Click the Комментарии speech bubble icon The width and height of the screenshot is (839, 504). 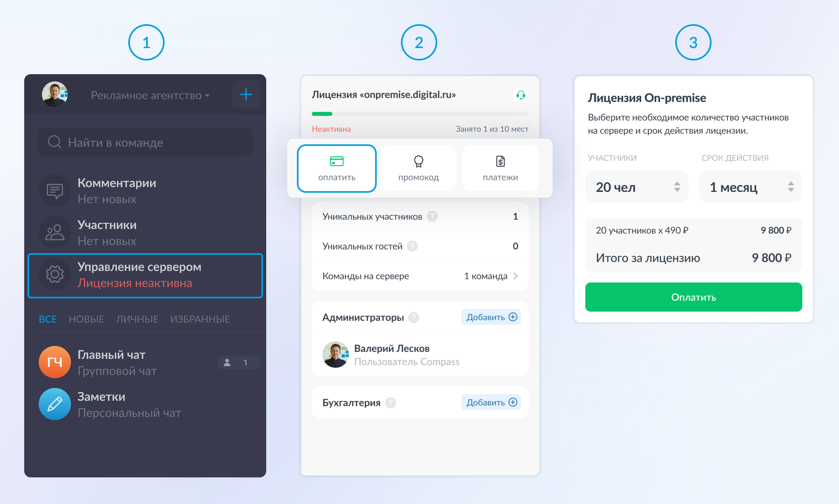pyautogui.click(x=55, y=191)
